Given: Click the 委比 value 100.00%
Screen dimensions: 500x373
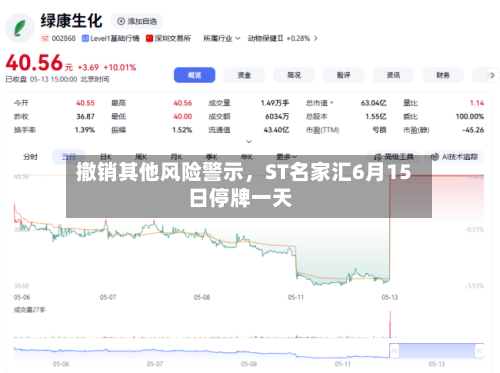Looking at the screenshot, I should (470, 117).
